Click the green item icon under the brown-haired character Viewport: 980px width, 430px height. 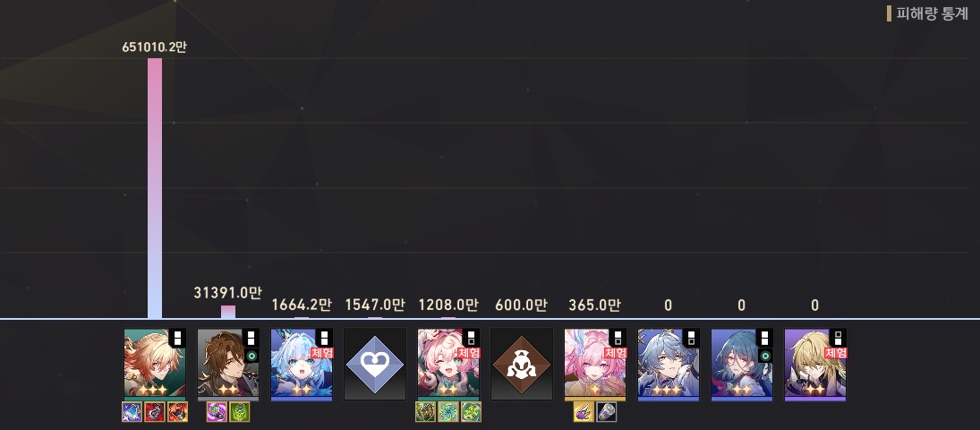click(x=239, y=412)
